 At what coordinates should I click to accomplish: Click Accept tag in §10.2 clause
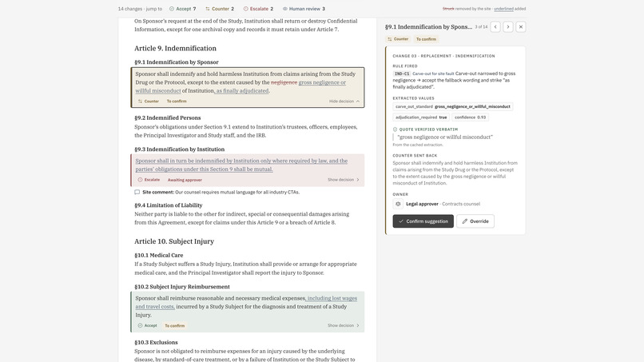coord(148,325)
